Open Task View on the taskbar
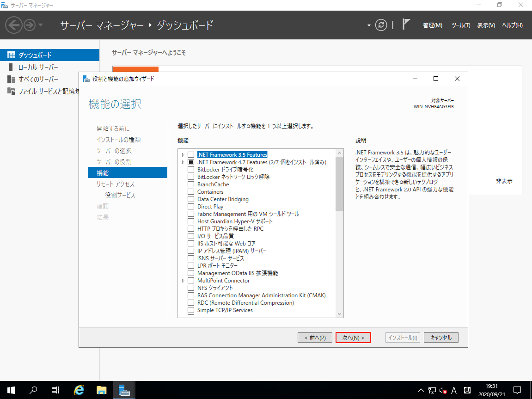The image size is (532, 399). pyautogui.click(x=55, y=390)
